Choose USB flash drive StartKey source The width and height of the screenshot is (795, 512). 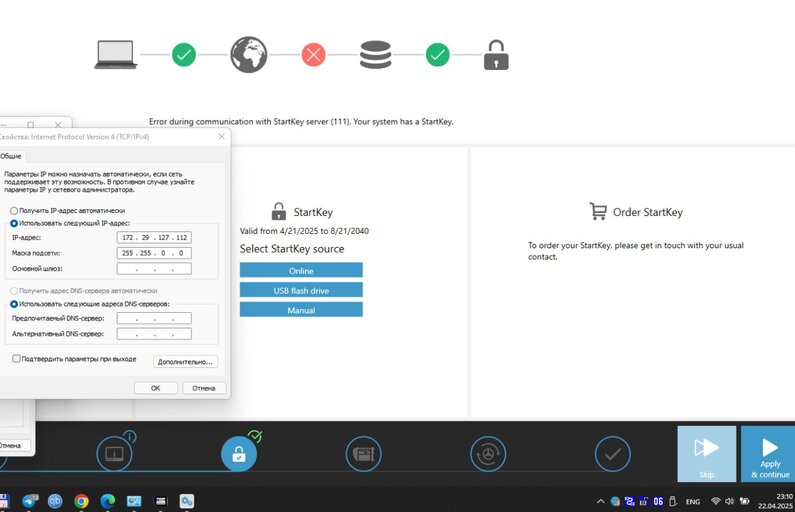tap(301, 290)
